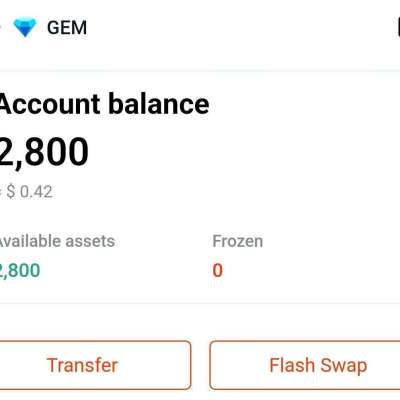Click the cut-off black icon at top right
The image size is (400, 400).
pos(399,27)
